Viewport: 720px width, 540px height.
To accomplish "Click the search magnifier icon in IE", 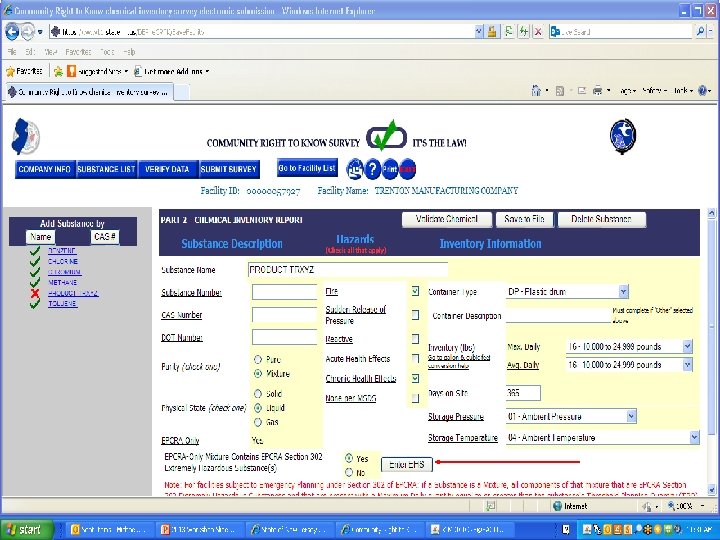I will 700,32.
